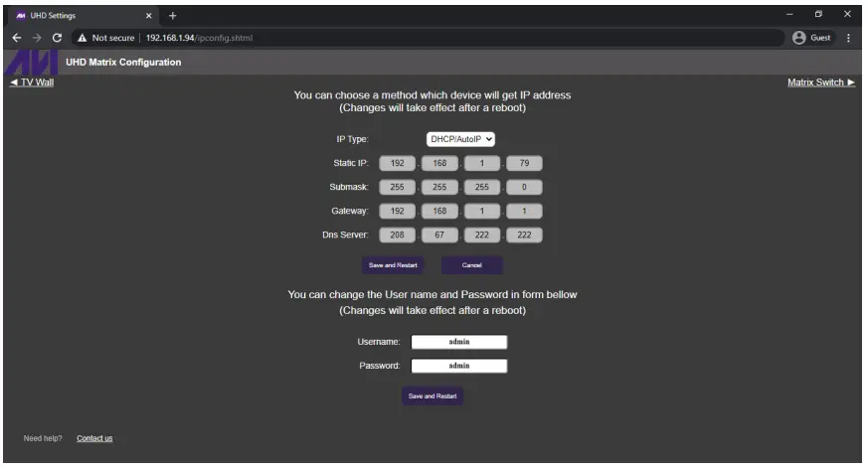This screenshot has width=868, height=471.
Task: Open the browser three-dot menu
Action: [848, 38]
